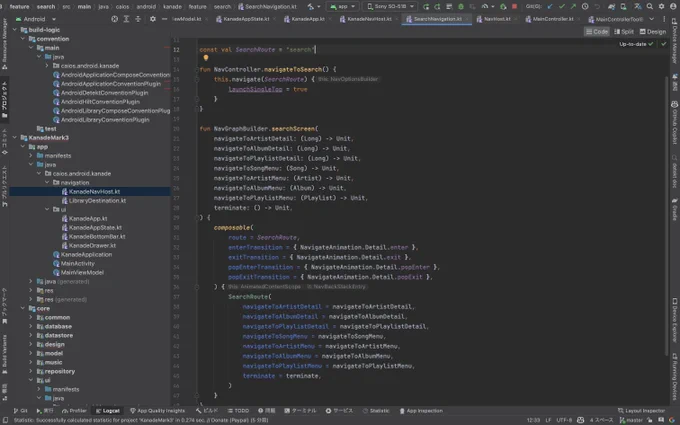Viewport: 680px width, 425px height.
Task: Open the Logcat tool window
Action: click(108, 411)
